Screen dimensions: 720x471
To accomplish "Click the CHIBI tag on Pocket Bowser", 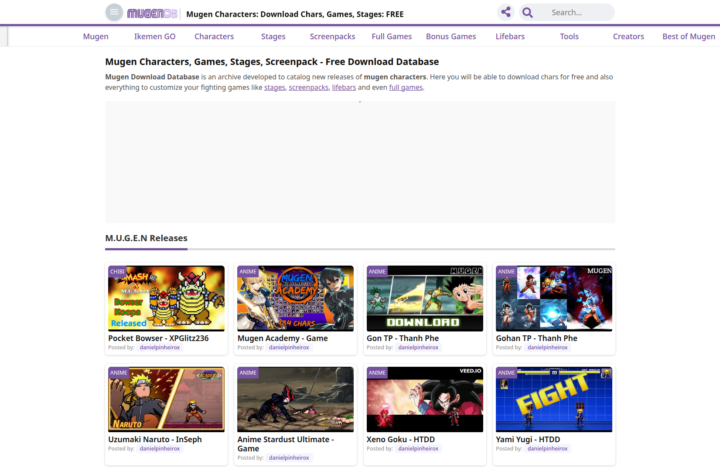I will pos(117,271).
